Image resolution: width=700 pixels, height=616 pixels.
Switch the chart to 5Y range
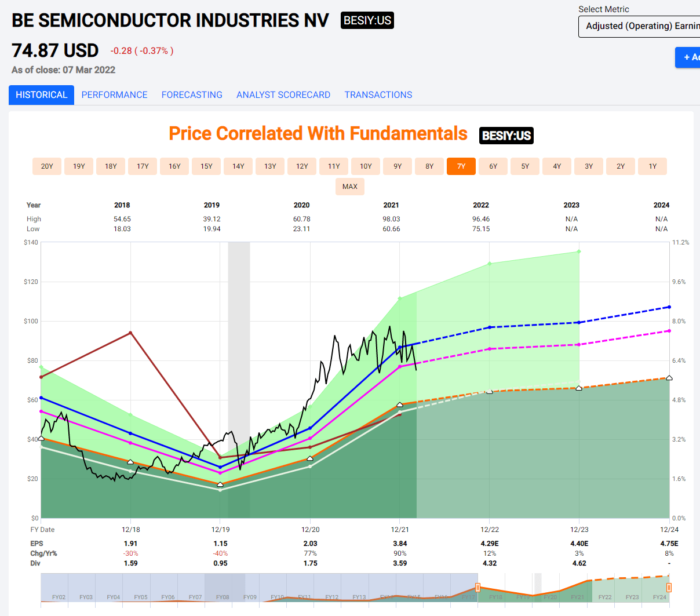click(x=525, y=166)
